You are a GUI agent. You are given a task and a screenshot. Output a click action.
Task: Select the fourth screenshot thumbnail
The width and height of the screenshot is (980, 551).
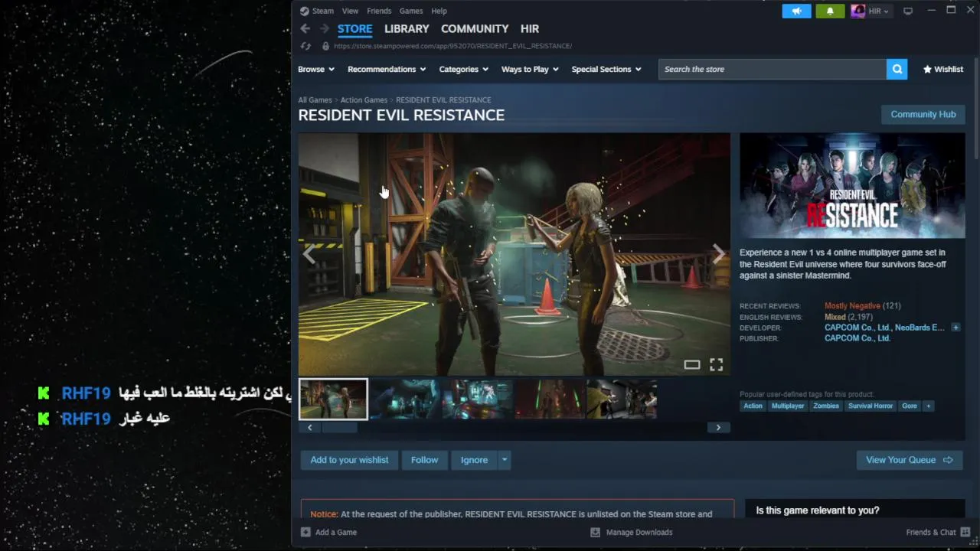click(x=549, y=399)
